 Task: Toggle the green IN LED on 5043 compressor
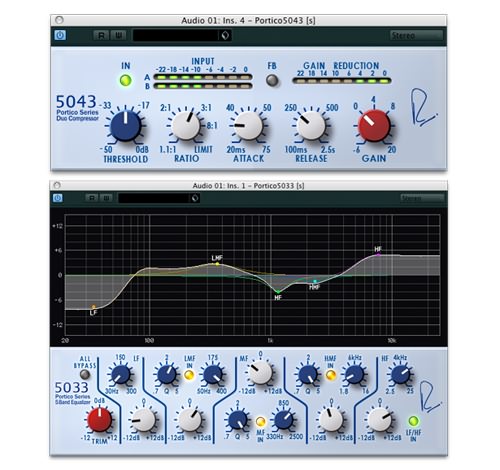click(126, 80)
